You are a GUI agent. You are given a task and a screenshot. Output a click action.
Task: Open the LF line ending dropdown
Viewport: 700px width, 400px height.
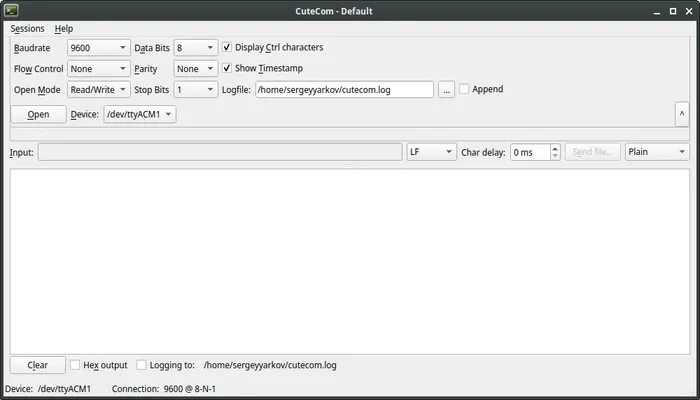tap(431, 152)
